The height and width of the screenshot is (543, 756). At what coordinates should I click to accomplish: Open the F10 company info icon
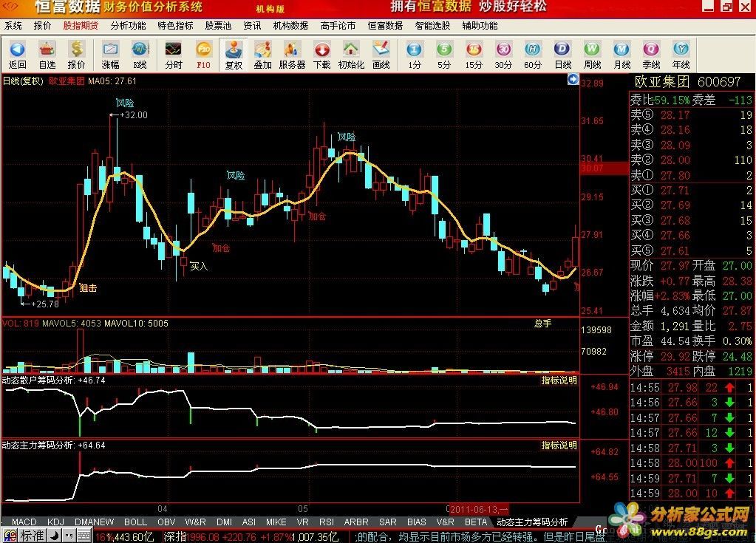point(203,55)
